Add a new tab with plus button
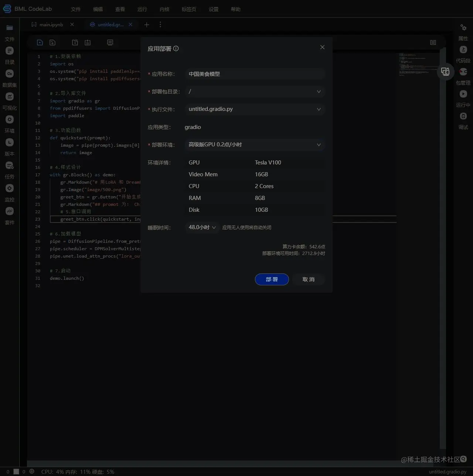Viewport: 473px width, 476px height. (x=147, y=24)
